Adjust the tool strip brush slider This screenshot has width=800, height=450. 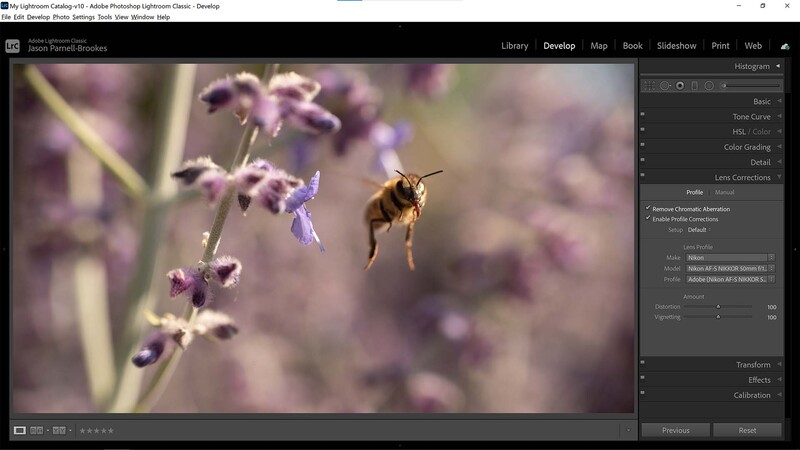[x=751, y=86]
